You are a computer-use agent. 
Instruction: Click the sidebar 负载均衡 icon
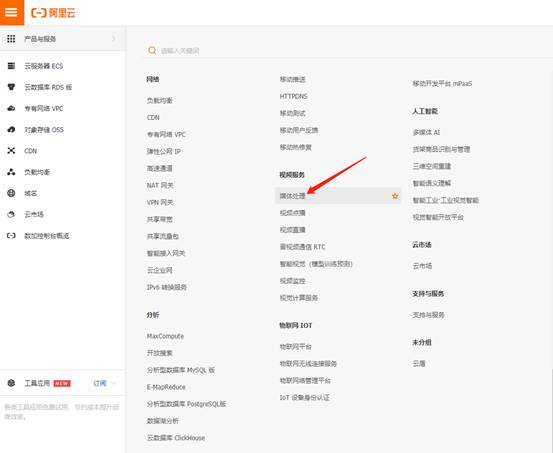coord(11,172)
